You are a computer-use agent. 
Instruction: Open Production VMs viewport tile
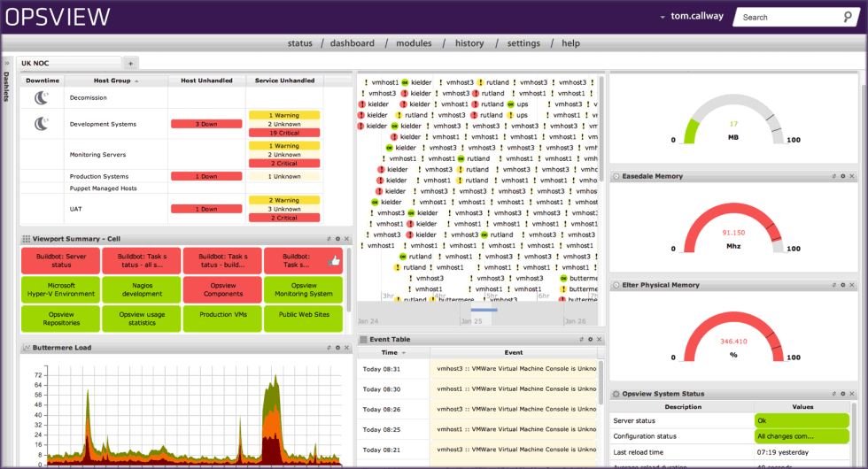(x=222, y=319)
